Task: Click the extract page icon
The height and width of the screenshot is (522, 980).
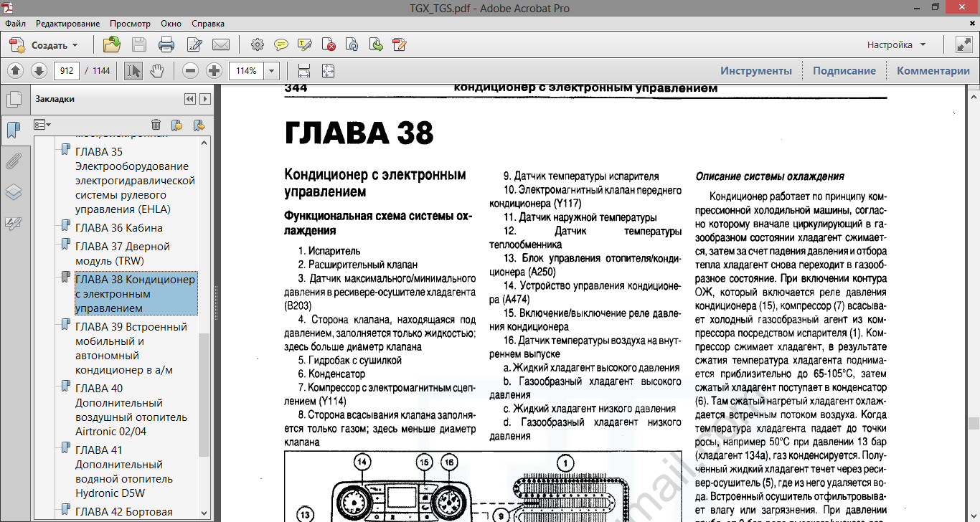Action: point(376,45)
